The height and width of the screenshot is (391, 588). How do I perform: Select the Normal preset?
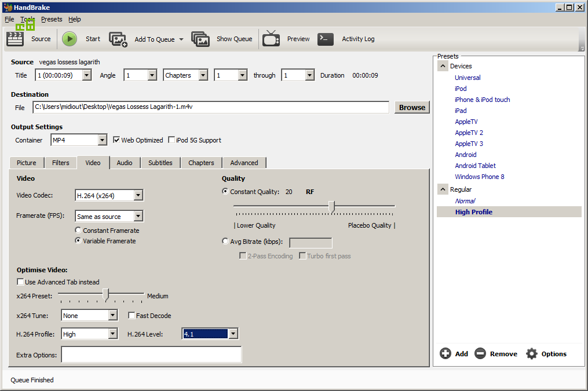point(465,201)
